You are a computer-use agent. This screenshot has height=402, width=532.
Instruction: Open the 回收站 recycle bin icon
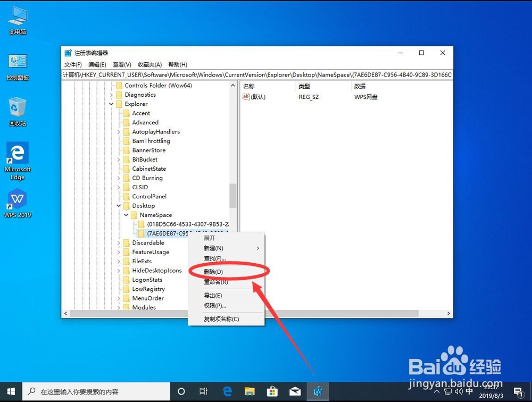coord(18,111)
